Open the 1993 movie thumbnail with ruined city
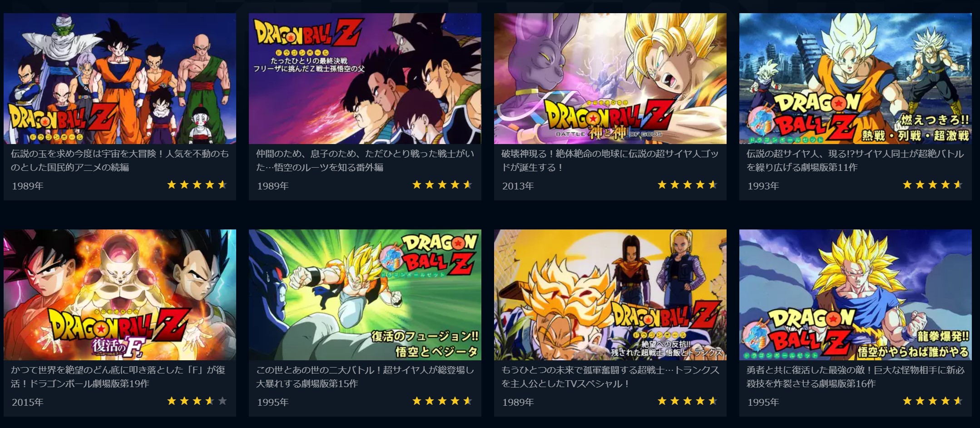Image resolution: width=980 pixels, height=428 pixels. [x=856, y=79]
